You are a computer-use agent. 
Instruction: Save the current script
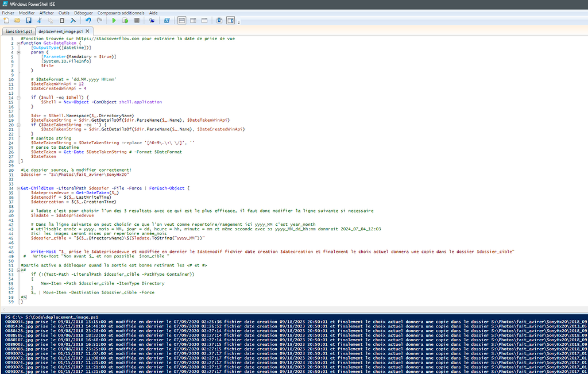(x=28, y=20)
